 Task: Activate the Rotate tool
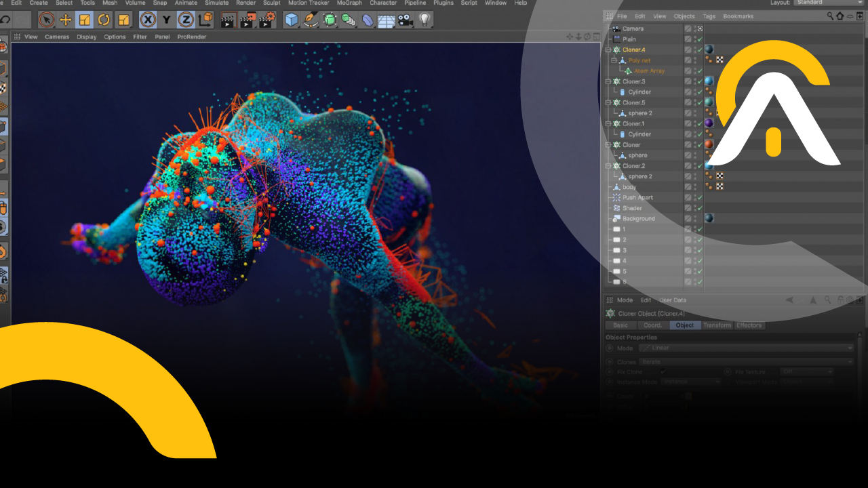(104, 20)
